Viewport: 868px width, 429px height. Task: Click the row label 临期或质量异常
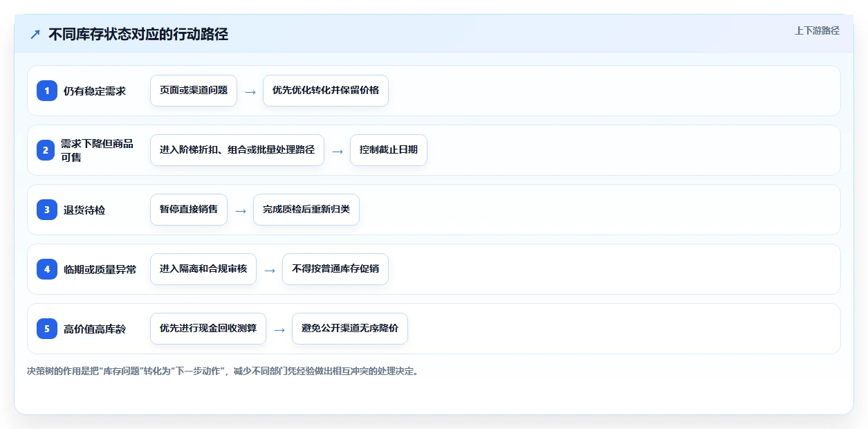click(100, 269)
